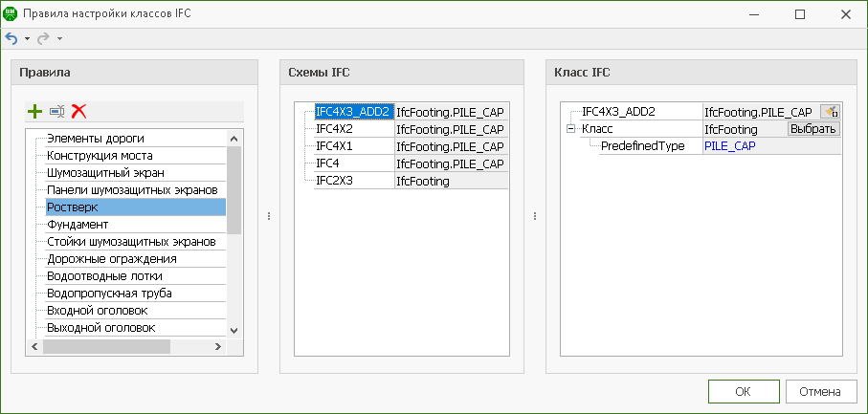Click the rules list scroll-down arrow

tap(234, 329)
